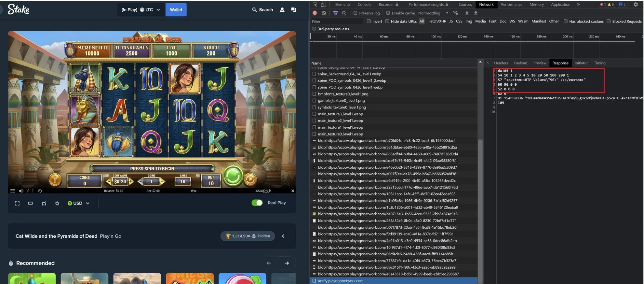644x284 pixels.
Task: Mute the game sound with the speaker icon
Action: pyautogui.click(x=21, y=191)
